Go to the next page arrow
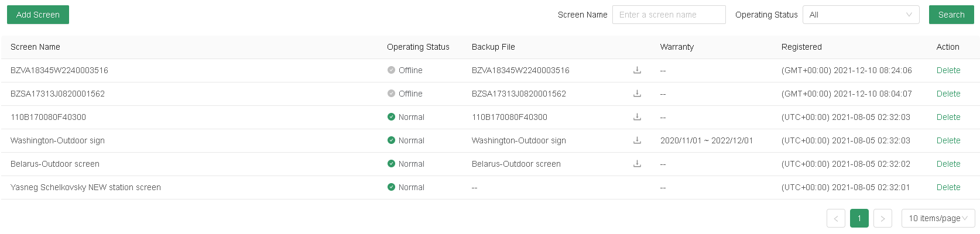The image size is (980, 234). tap(882, 218)
